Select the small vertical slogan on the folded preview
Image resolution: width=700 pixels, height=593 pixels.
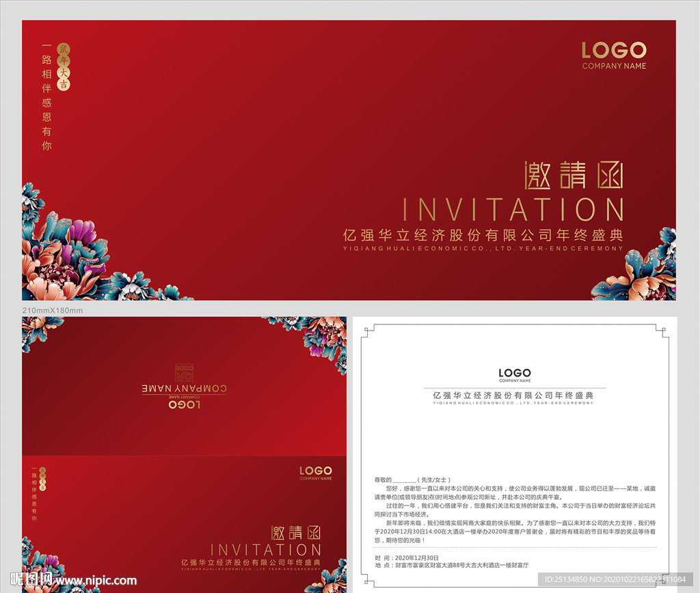(x=34, y=494)
